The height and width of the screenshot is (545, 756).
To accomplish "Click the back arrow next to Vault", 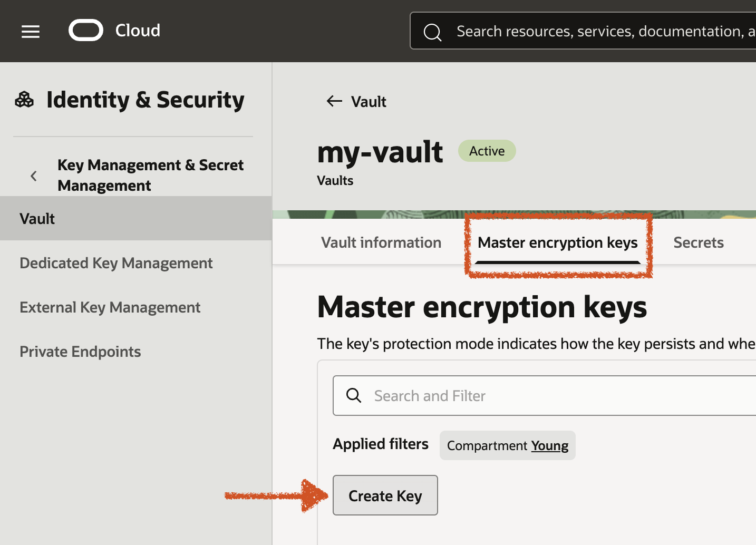I will [334, 101].
